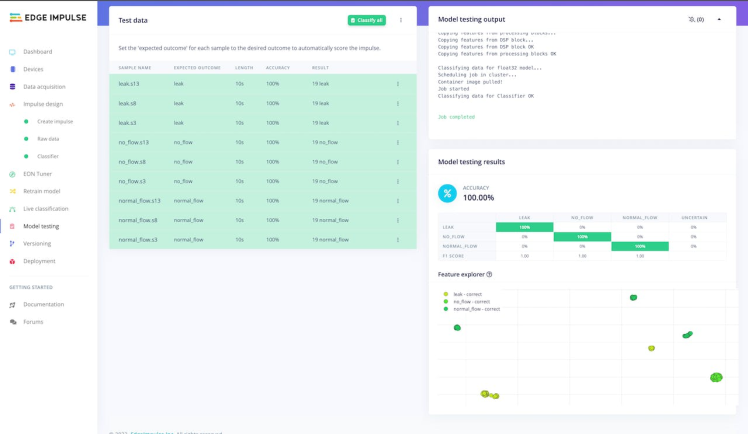
Task: Open row menu for no_flow.s8
Action: (x=397, y=162)
